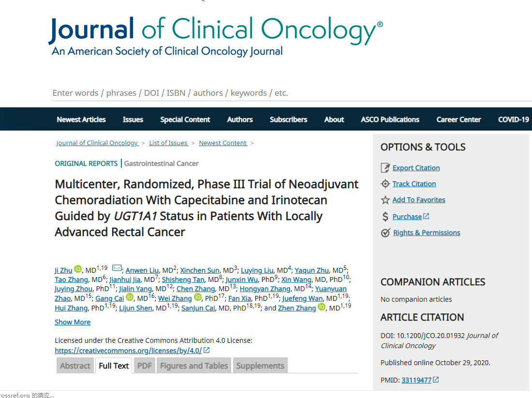Click the Purchase dollar sign icon

pyautogui.click(x=385, y=217)
